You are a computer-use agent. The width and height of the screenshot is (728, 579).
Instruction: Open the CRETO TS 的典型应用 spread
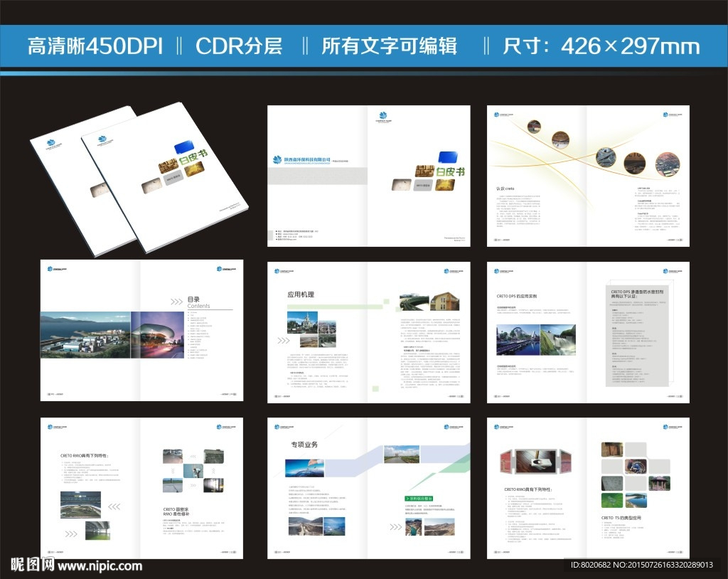(x=588, y=488)
